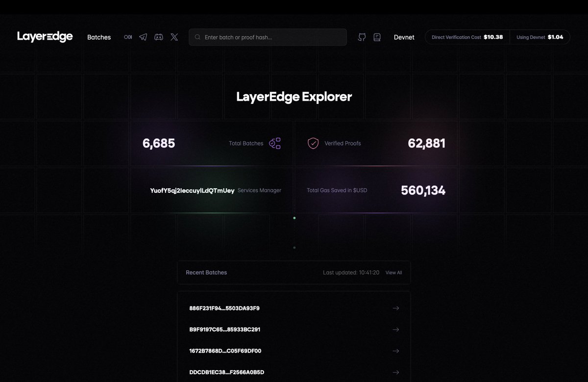Open batch 1672B7868D...C05F69DF00
The height and width of the screenshot is (382, 588).
point(225,351)
